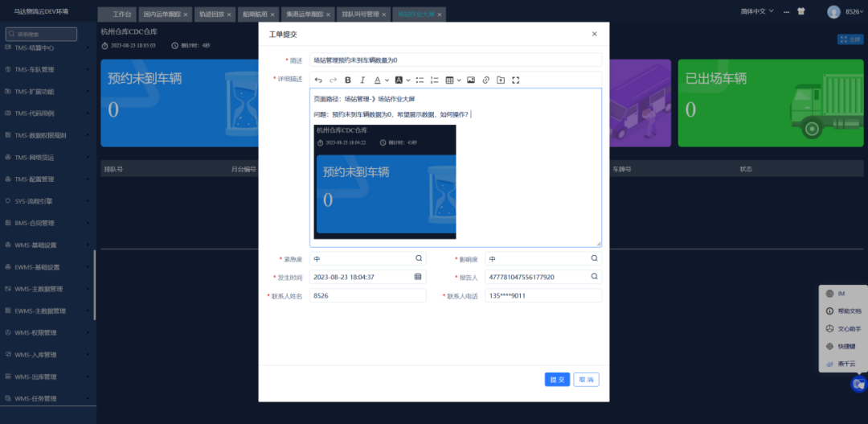The height and width of the screenshot is (424, 868).
Task: Click the 提交 submit button
Action: tap(557, 380)
